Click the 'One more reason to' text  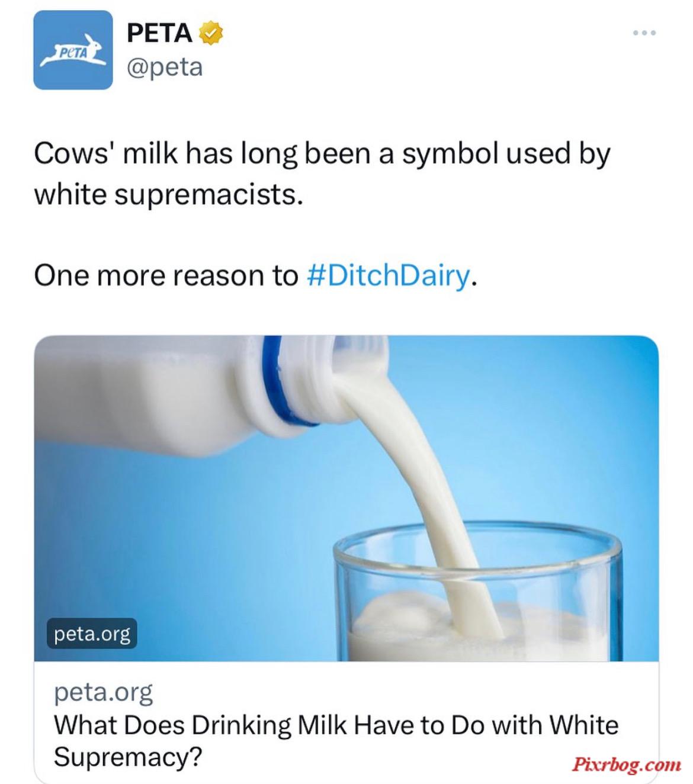pyautogui.click(x=166, y=275)
